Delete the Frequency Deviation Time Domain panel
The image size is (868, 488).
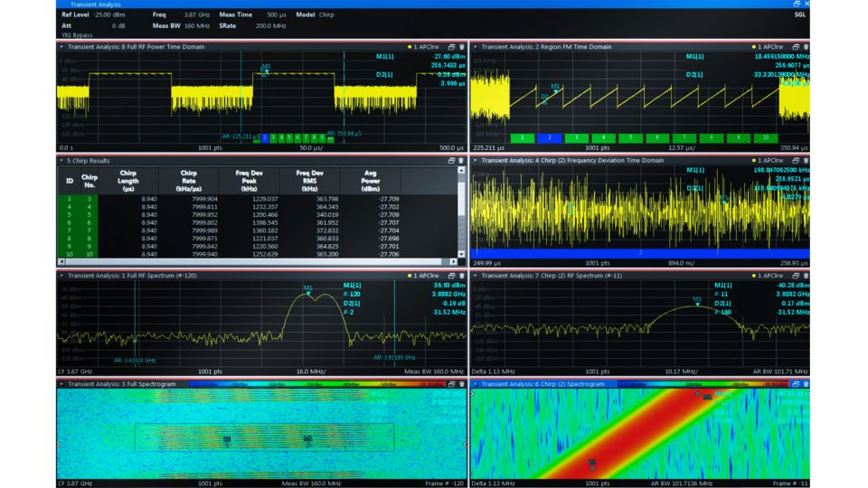point(806,161)
